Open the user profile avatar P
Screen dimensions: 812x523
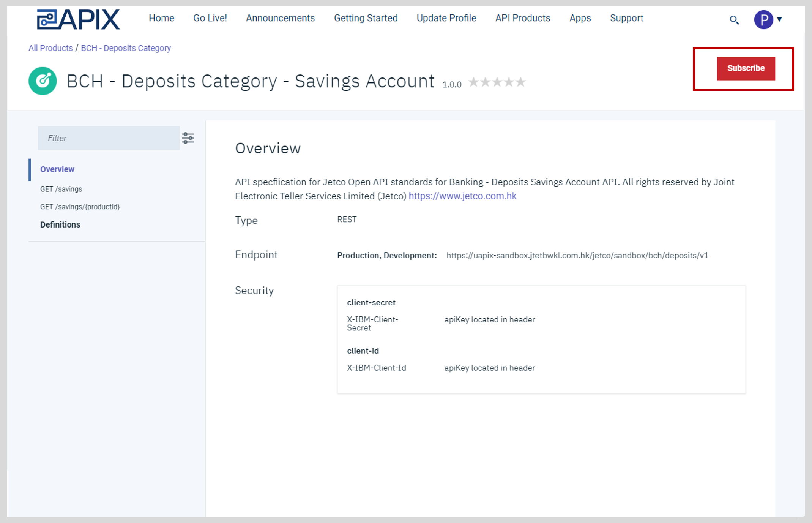tap(763, 19)
